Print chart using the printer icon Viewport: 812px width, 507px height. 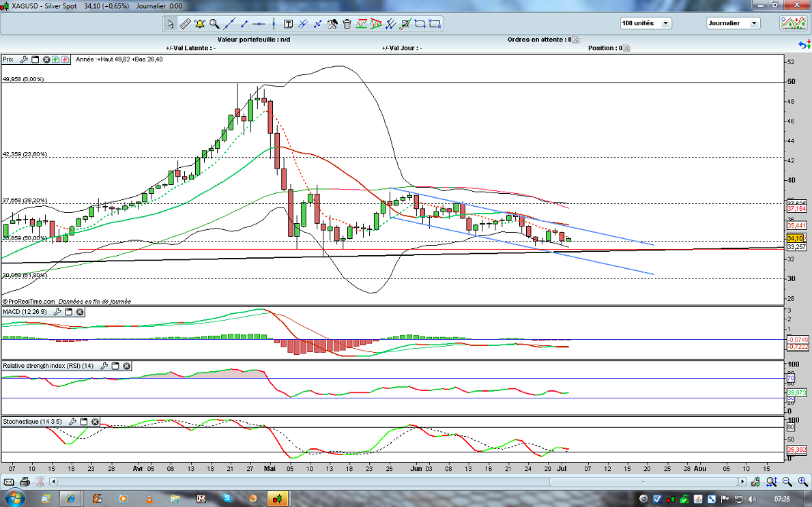(x=25, y=482)
